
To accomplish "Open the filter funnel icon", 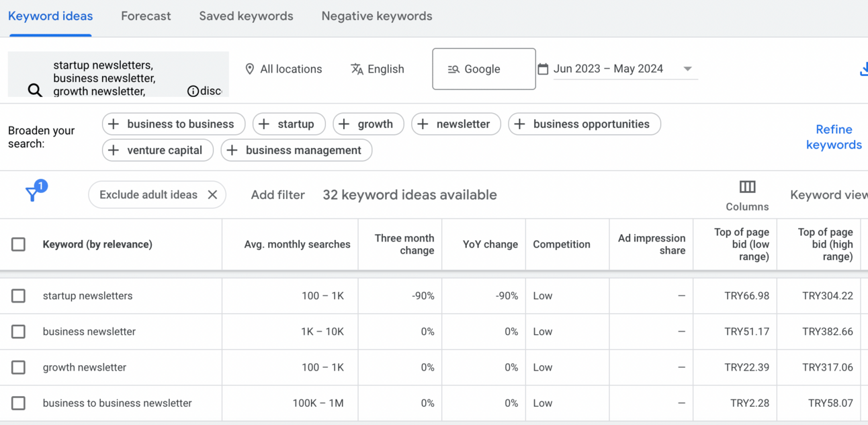I will (32, 194).
